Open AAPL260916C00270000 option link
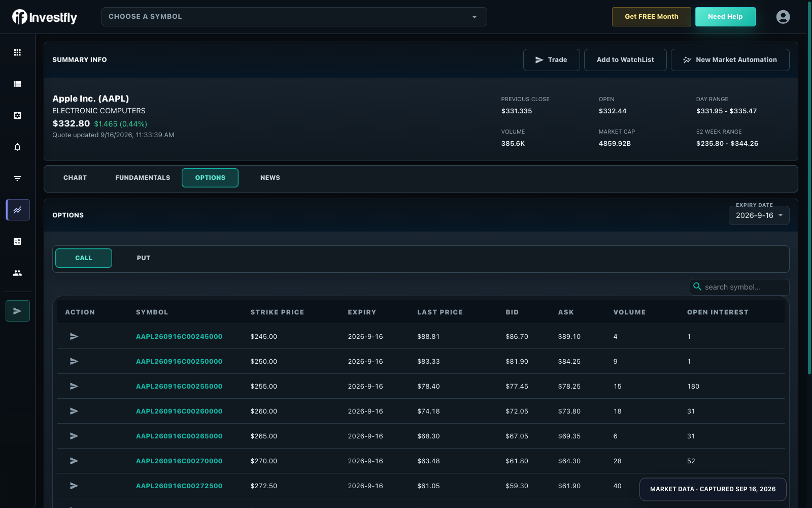 (179, 461)
